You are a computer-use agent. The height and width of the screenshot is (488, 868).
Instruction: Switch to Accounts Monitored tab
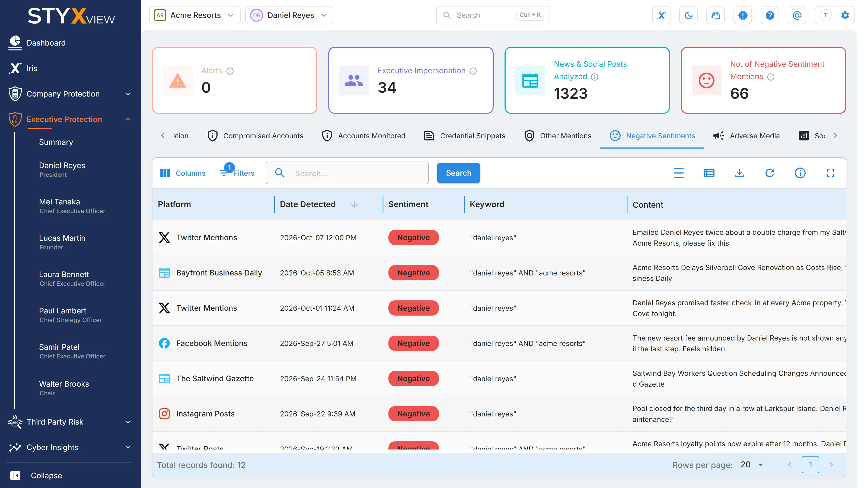tap(363, 136)
